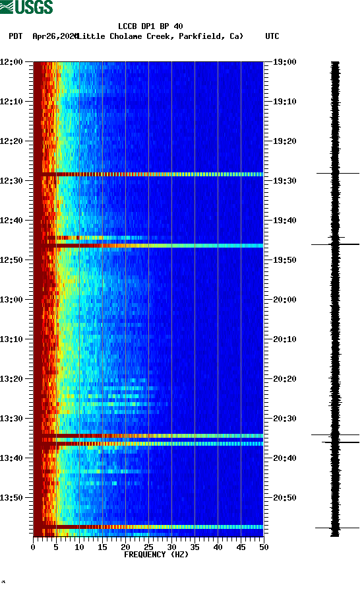Screen dimensions: 364x589
Task: Click the 15 Hz frequency axis label
Action: [x=102, y=547]
